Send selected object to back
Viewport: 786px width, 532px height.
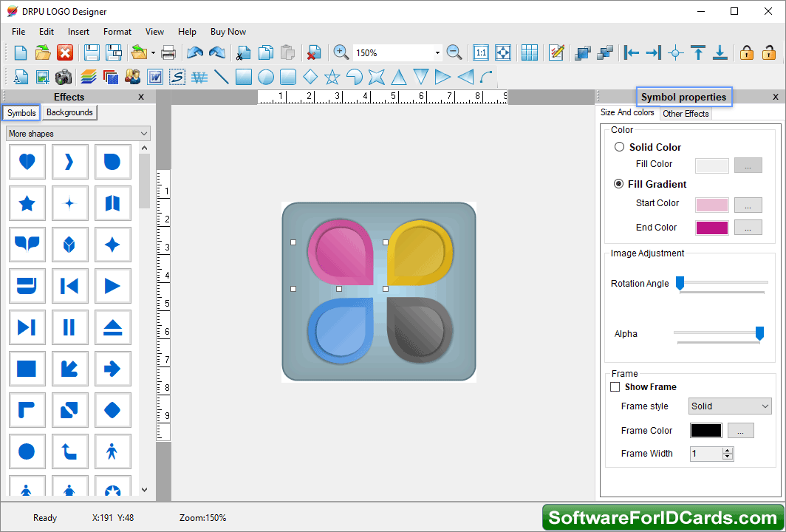coord(605,52)
